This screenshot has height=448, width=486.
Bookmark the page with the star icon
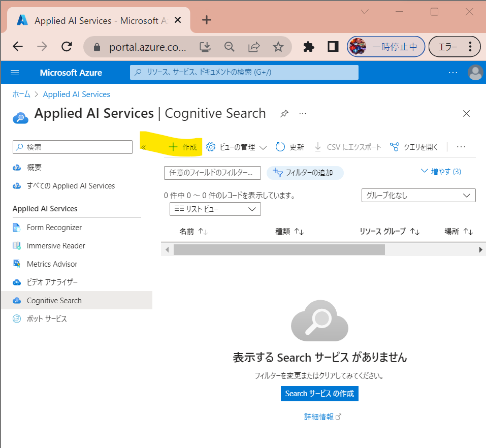(278, 47)
